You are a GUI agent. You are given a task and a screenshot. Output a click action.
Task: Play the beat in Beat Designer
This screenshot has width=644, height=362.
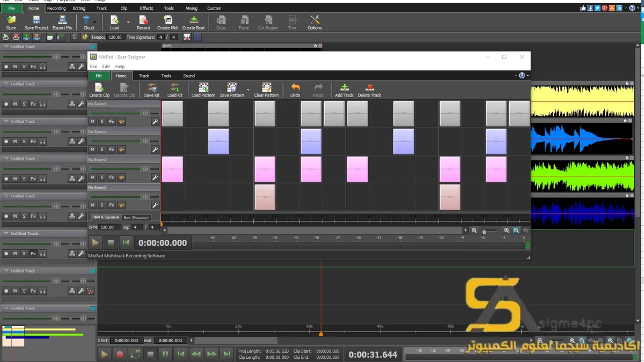(x=96, y=243)
